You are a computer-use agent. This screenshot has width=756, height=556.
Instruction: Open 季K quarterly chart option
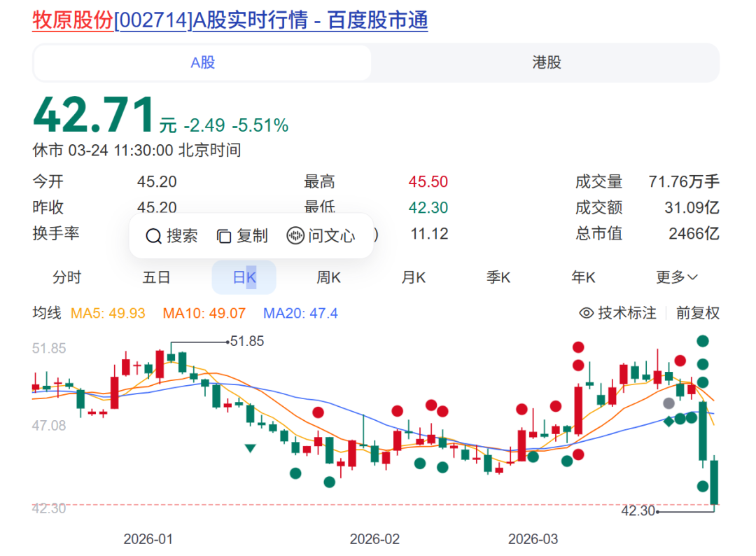click(498, 277)
